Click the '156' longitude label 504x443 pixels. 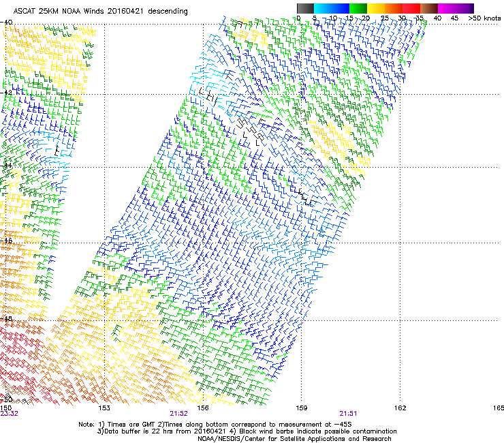tap(203, 408)
